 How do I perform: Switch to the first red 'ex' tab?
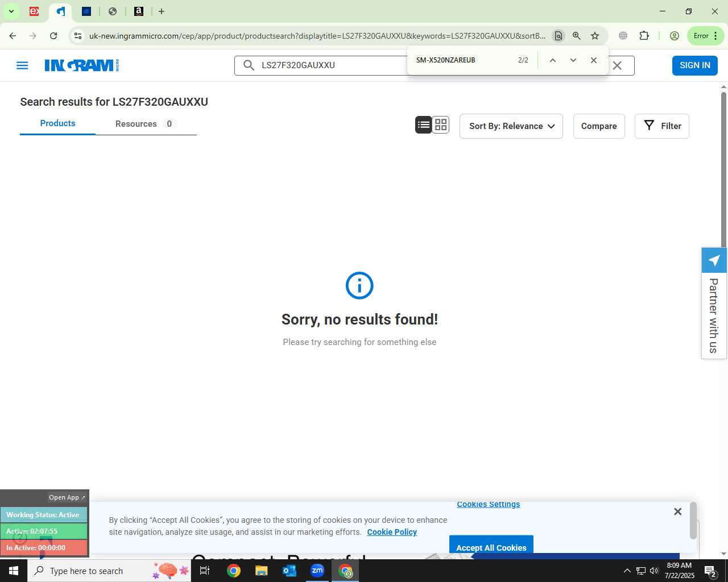pyautogui.click(x=34, y=11)
